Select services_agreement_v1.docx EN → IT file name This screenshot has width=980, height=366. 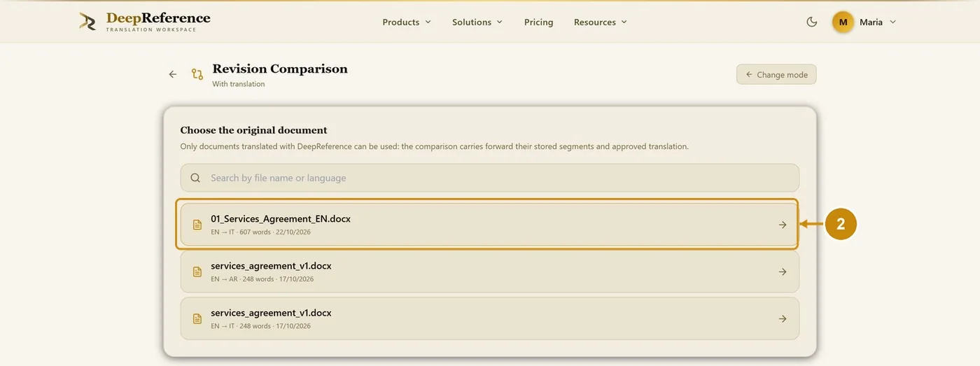click(271, 312)
